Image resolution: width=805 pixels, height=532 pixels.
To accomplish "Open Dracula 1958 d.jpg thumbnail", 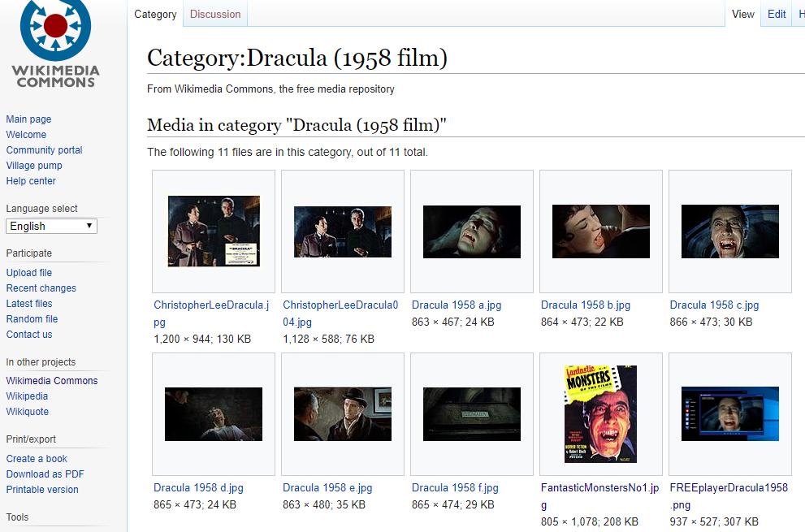I will pos(214,414).
